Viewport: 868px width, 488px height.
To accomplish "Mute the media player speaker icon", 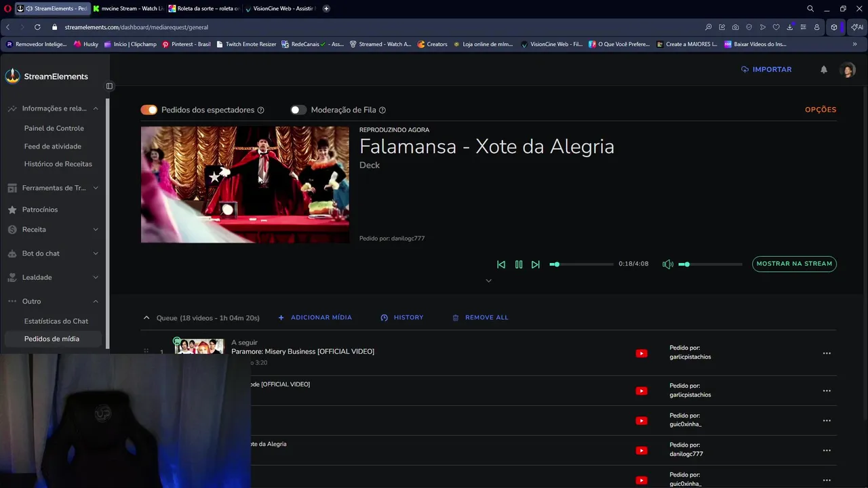I will (x=668, y=264).
